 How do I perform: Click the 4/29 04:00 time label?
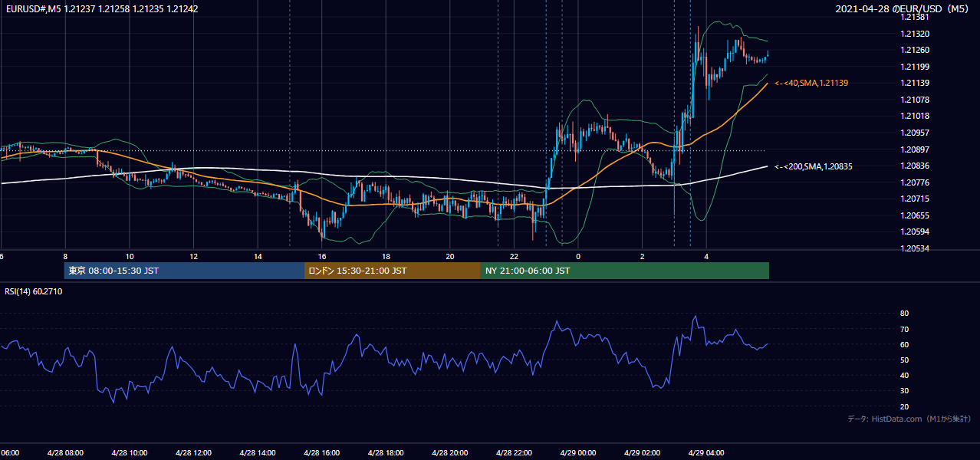pos(706,453)
